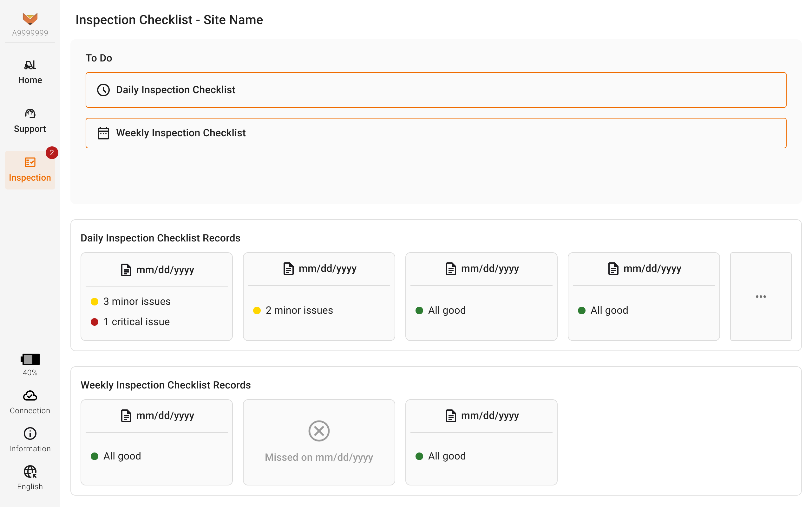Image resolution: width=812 pixels, height=507 pixels.
Task: Start the Daily Inspection Checklist
Action: click(x=435, y=90)
